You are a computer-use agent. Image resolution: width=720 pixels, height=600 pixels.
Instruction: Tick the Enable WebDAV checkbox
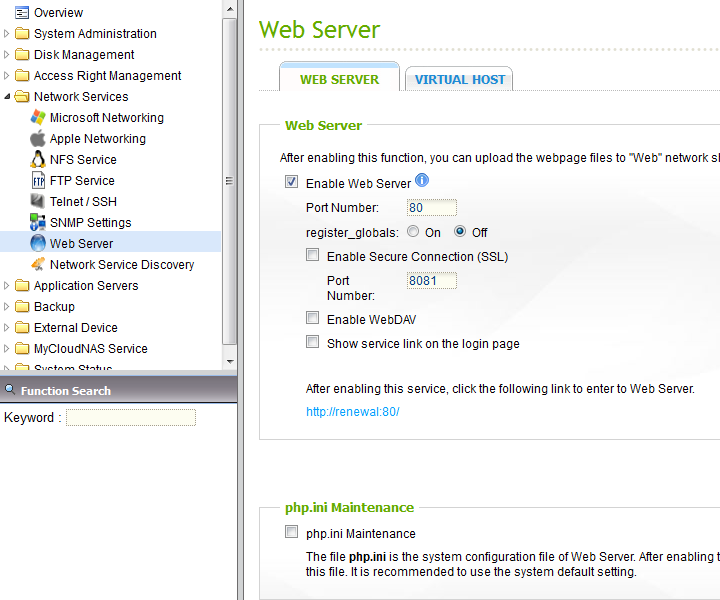click(313, 319)
